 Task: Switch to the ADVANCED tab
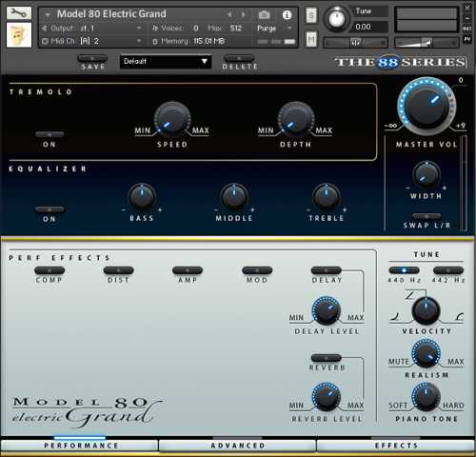point(237,446)
